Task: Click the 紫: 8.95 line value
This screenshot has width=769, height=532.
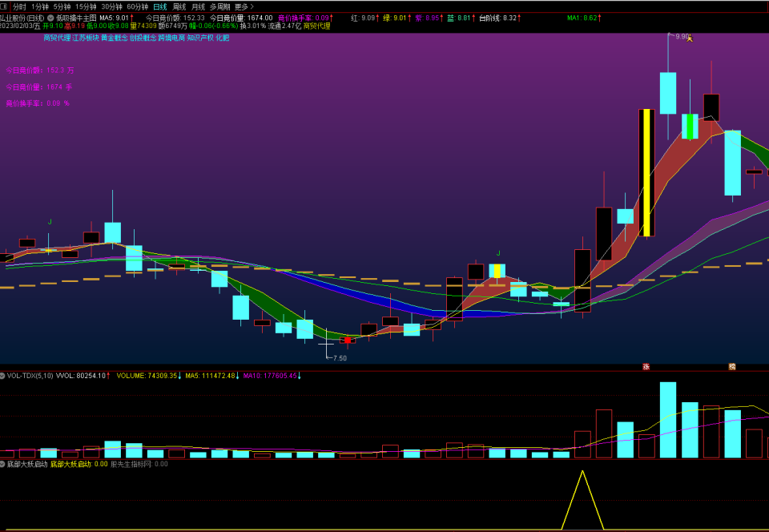Action: (427, 18)
